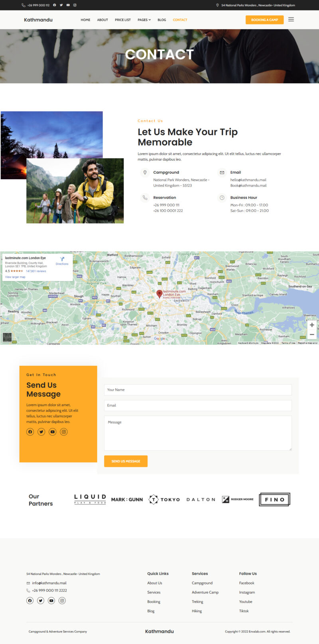Open YouTube icon in orange message panel
This screenshot has width=319, height=644.
53,432
